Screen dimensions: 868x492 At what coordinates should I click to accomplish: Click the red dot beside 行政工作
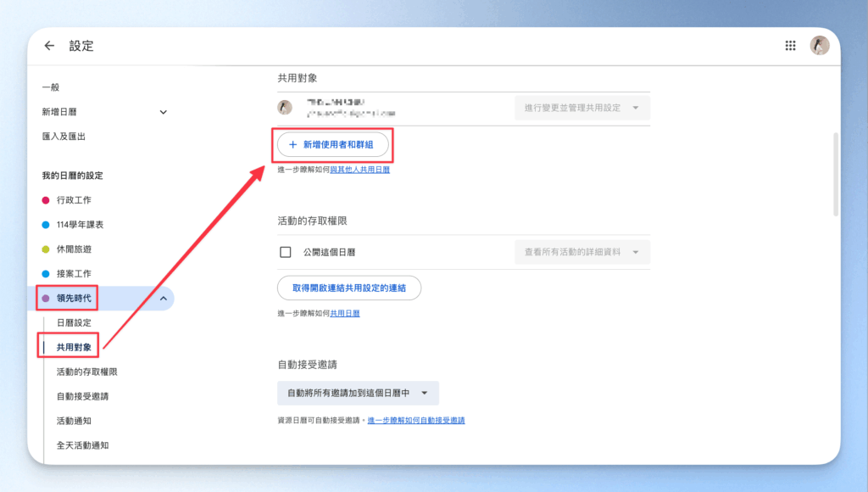[x=46, y=200]
